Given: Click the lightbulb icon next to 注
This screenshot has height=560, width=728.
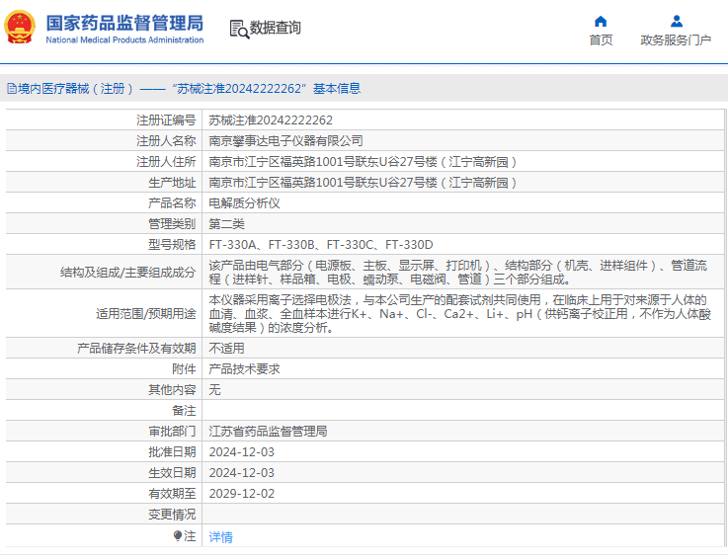Looking at the screenshot, I should pyautogui.click(x=178, y=536).
